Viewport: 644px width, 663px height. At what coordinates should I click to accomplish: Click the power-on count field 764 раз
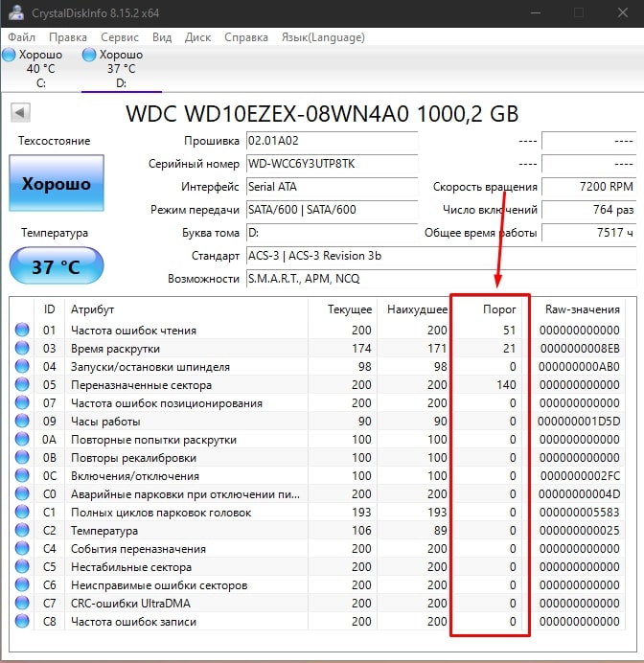point(588,210)
